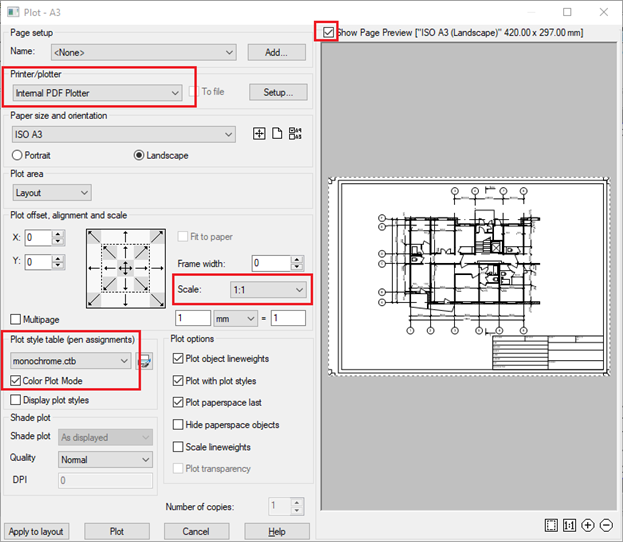This screenshot has height=542, width=623.
Task: Click the X offset input field
Action: coord(38,238)
